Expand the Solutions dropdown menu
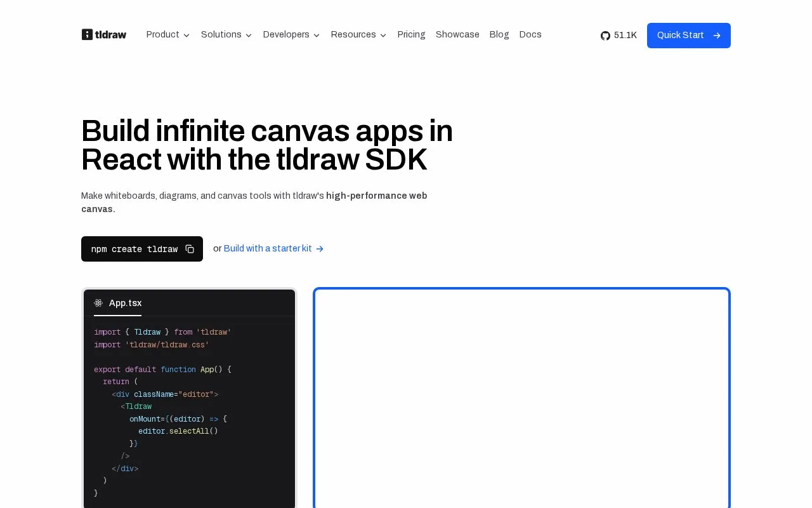The height and width of the screenshot is (508, 812). coord(226,35)
